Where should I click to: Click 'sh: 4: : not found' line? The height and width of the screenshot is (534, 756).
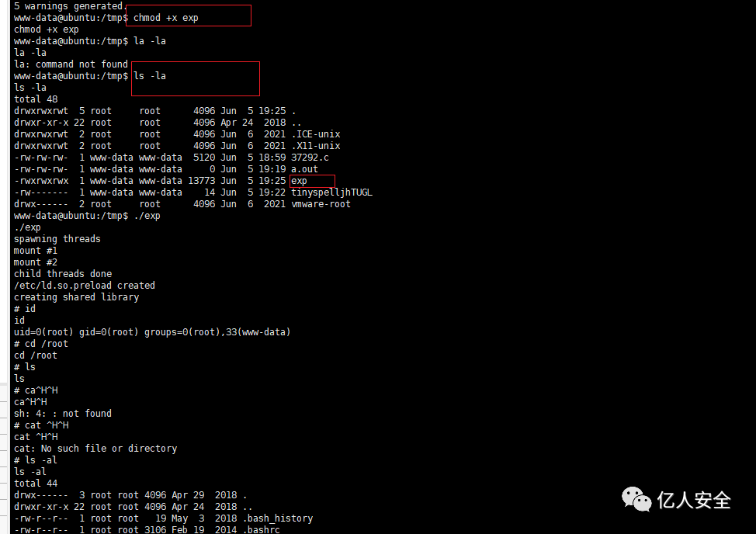point(63,414)
